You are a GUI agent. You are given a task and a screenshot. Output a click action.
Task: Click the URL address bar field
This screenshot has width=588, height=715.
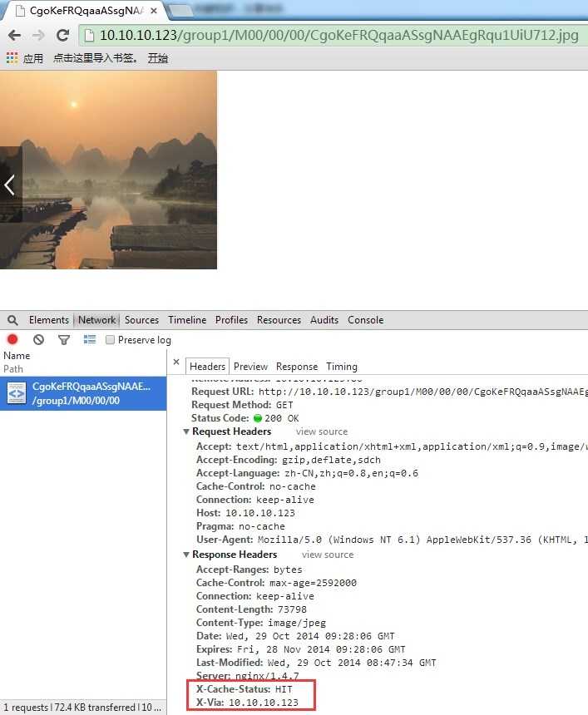click(x=333, y=35)
